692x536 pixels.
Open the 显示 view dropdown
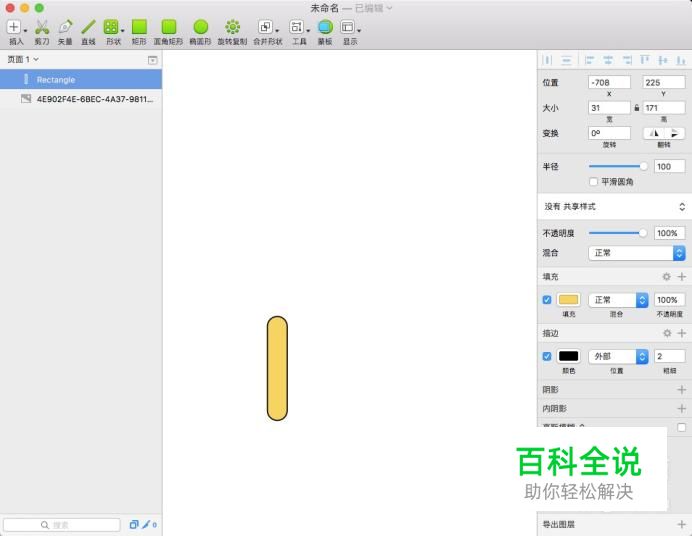(x=350, y=32)
